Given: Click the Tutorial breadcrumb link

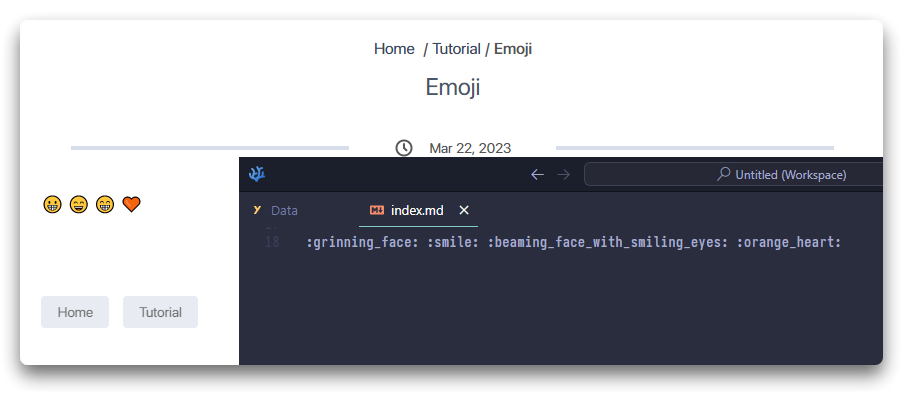Looking at the screenshot, I should click(x=457, y=49).
